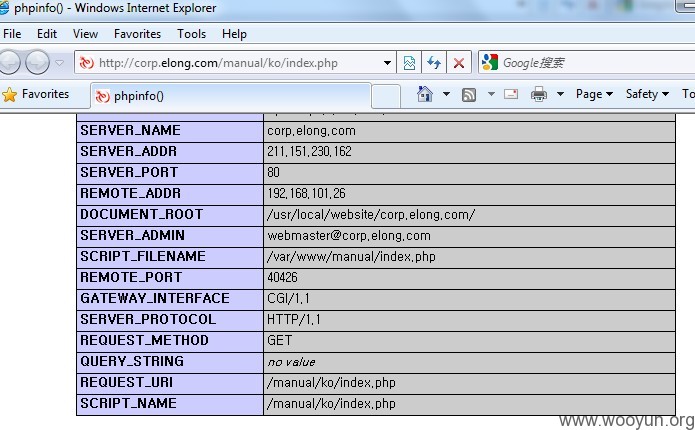Click the REMOTE_ADDR row label
Viewport: 695px width, 430px height.
tap(131, 193)
